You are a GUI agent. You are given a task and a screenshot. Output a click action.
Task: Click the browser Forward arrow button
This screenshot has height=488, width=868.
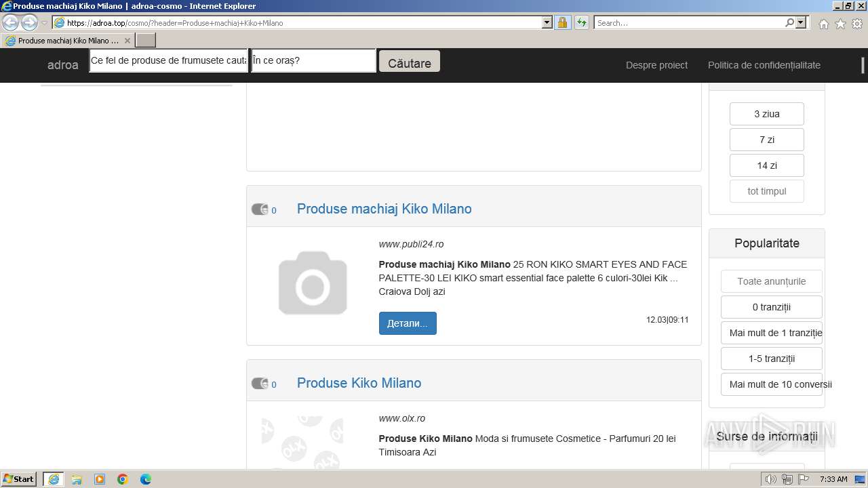[x=29, y=22]
